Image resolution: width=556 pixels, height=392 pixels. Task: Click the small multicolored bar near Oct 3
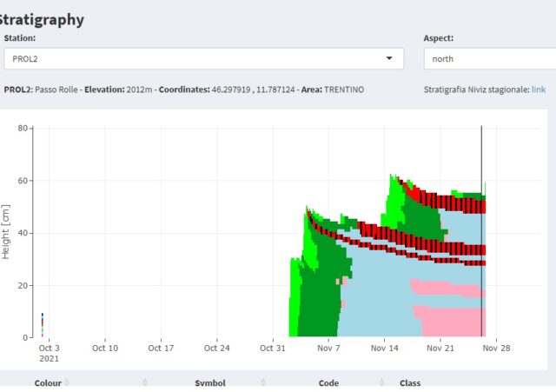(43, 324)
